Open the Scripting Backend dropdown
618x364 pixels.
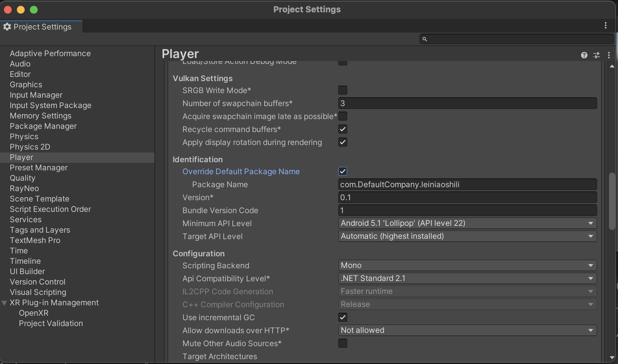(467, 265)
